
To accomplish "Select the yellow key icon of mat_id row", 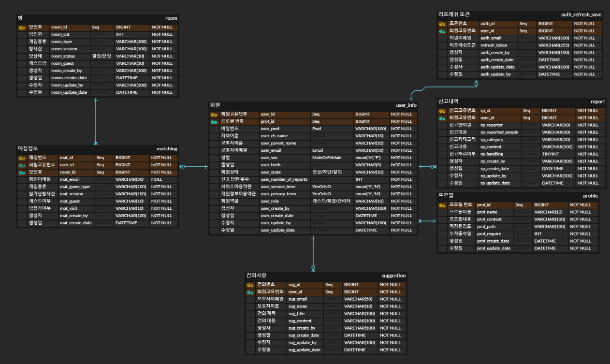I will point(22,158).
